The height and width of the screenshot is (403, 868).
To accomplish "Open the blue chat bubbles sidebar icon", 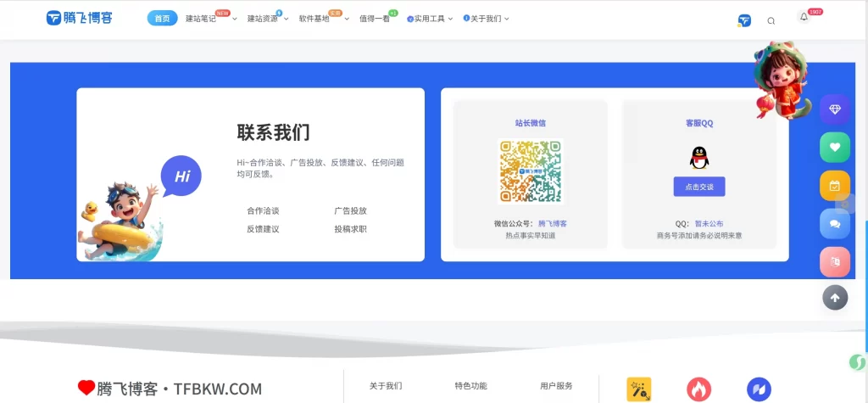I will 835,224.
